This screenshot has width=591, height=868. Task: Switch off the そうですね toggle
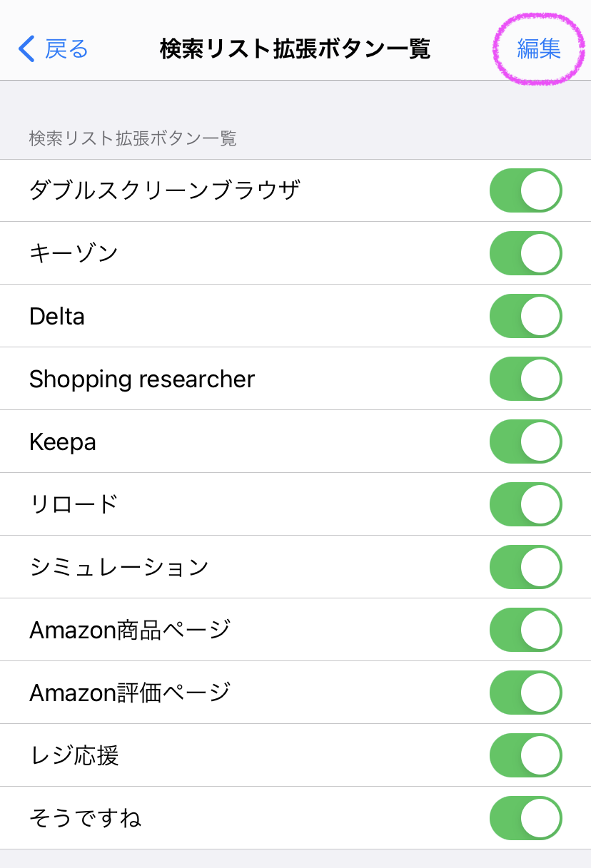525,818
